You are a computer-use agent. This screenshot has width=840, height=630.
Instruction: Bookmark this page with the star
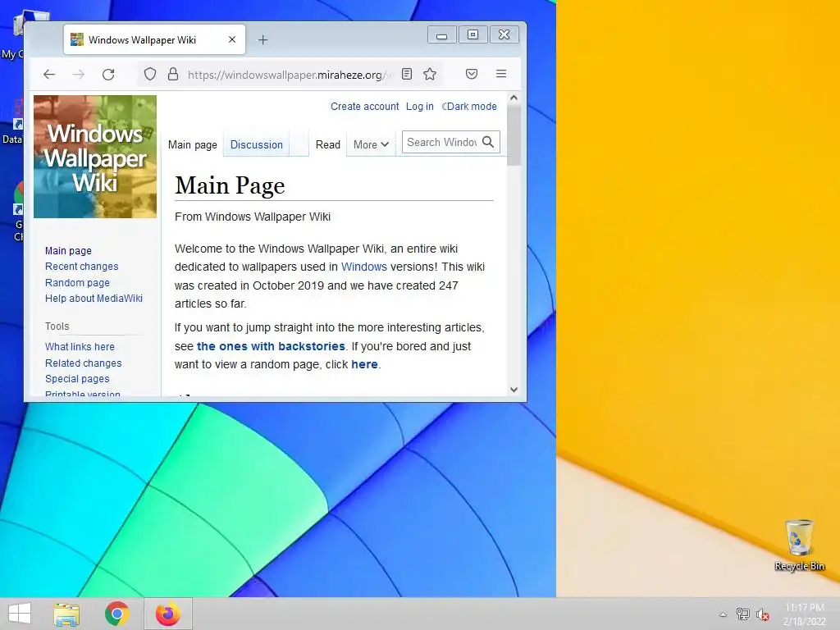click(430, 74)
